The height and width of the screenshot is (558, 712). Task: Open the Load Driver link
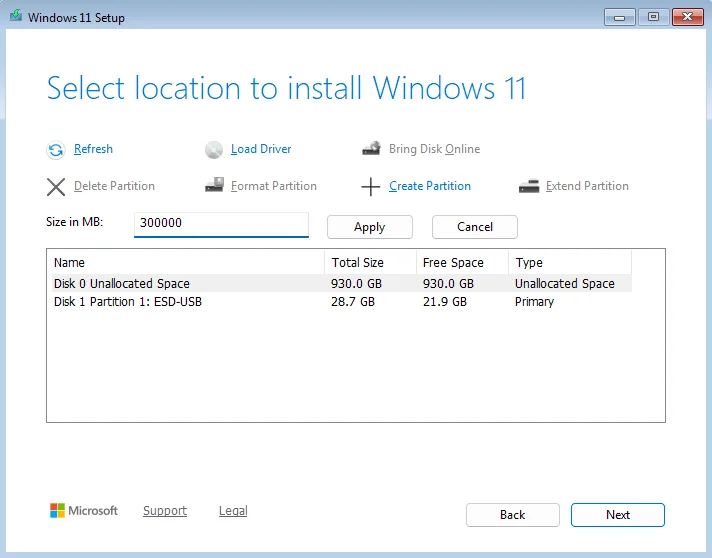tap(261, 149)
